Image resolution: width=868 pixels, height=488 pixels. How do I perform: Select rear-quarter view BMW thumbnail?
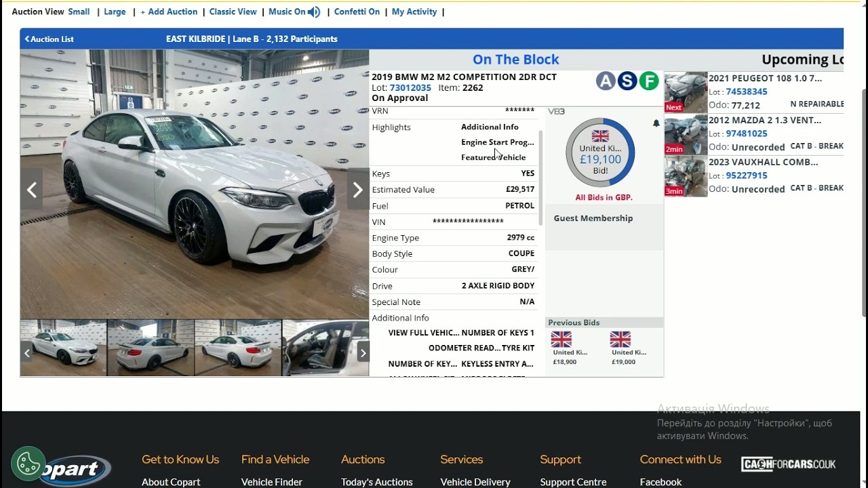point(238,348)
